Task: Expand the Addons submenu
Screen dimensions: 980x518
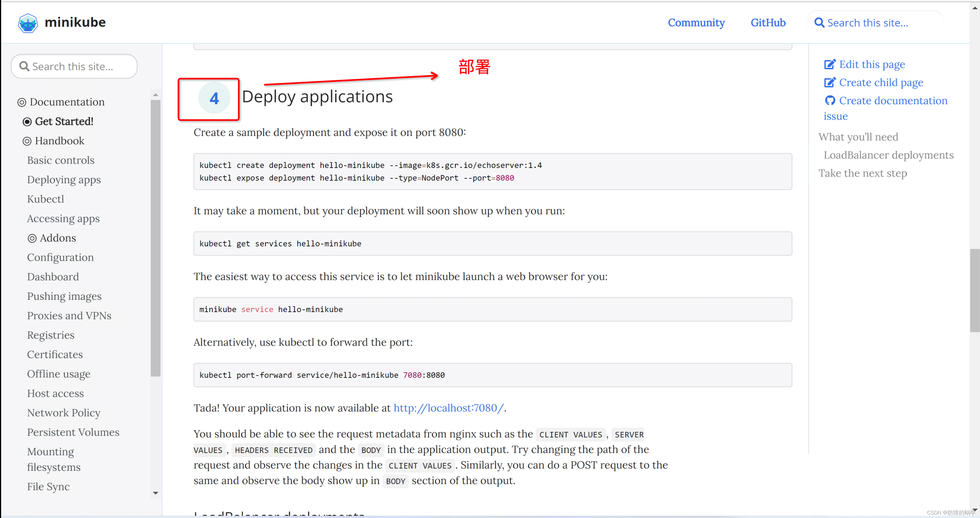Action: coord(58,238)
